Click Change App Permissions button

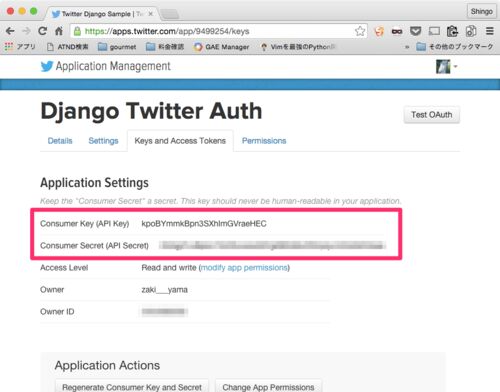268,387
